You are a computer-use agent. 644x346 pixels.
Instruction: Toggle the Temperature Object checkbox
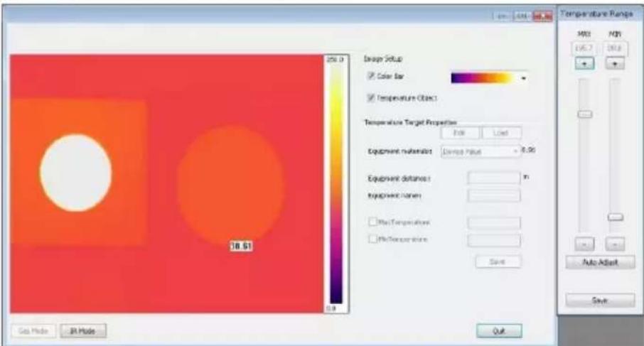(371, 97)
